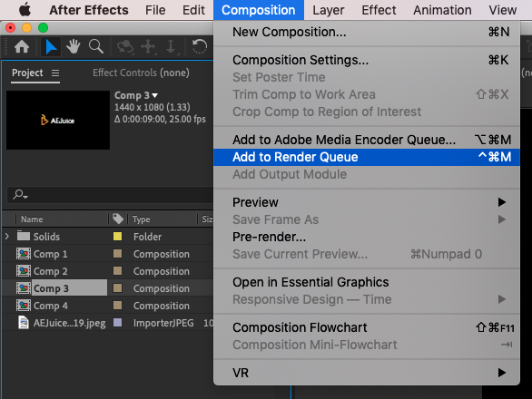The image size is (532, 399).
Task: Select the Hand tool
Action: [74, 47]
